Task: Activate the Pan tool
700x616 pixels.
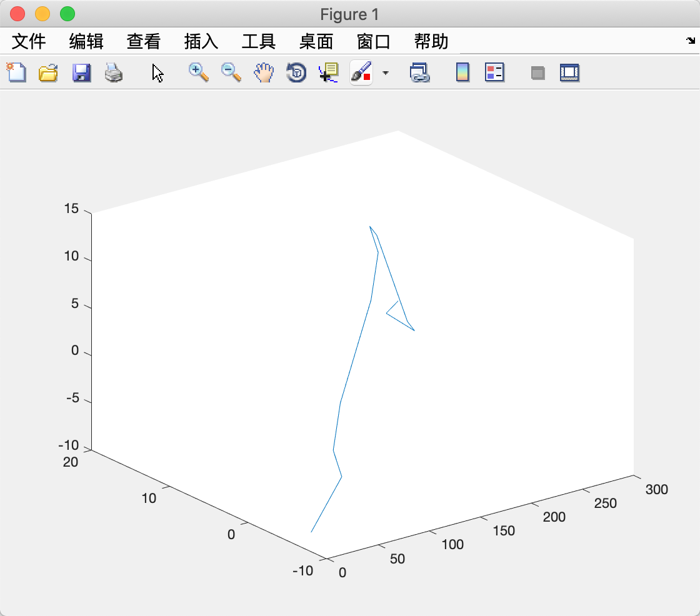Action: 263,72
